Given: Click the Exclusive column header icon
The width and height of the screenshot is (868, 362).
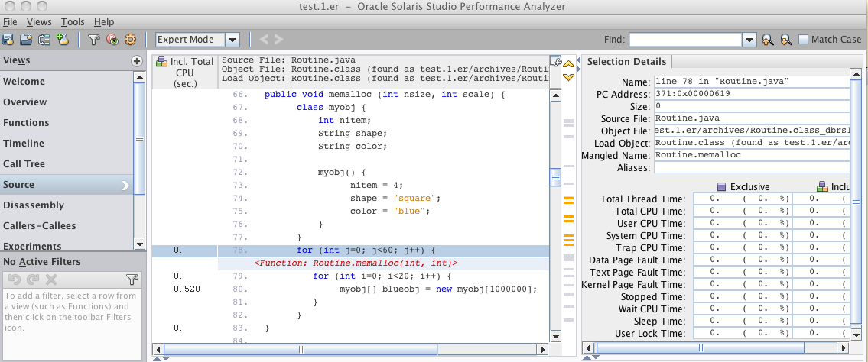Looking at the screenshot, I should [721, 187].
